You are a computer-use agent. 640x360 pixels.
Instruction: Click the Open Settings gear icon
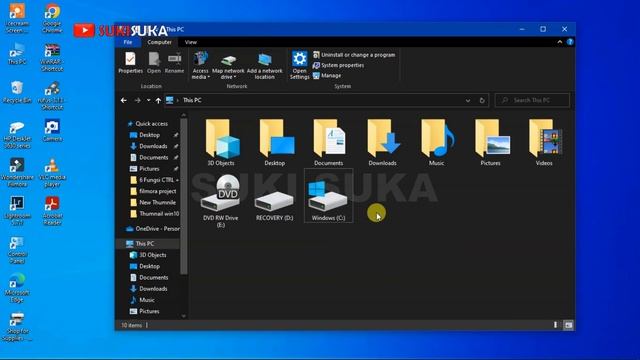[299, 59]
